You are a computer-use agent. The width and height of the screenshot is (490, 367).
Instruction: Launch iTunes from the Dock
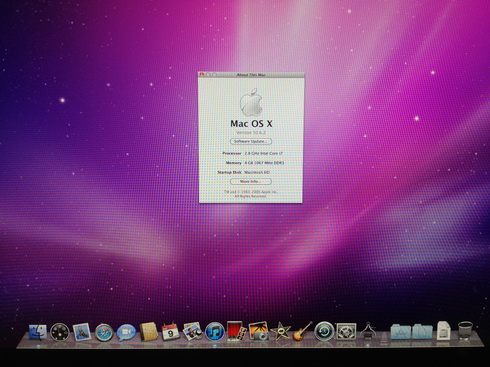214,332
